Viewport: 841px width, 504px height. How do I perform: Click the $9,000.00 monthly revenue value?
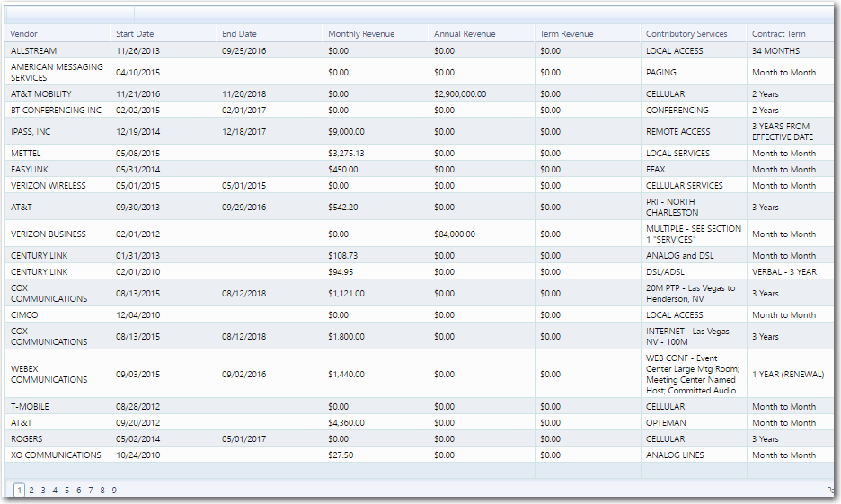pos(346,131)
